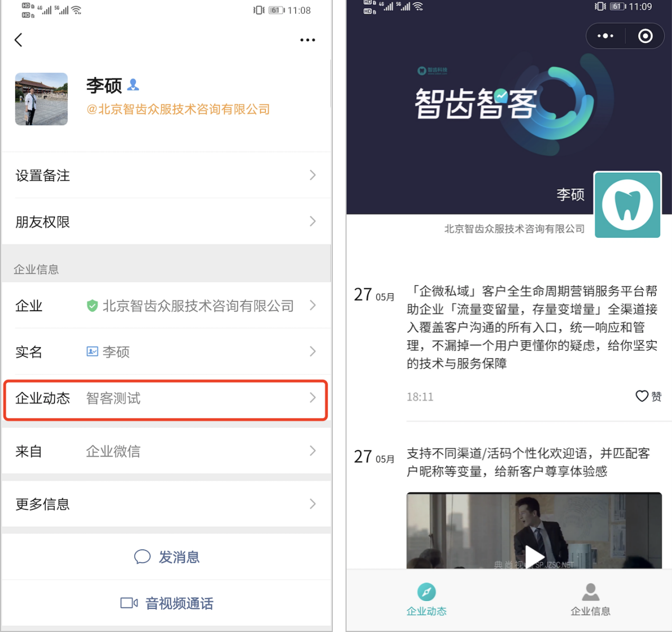Tap the chat bubble icon beside 发消息
672x632 pixels.
pos(143,557)
